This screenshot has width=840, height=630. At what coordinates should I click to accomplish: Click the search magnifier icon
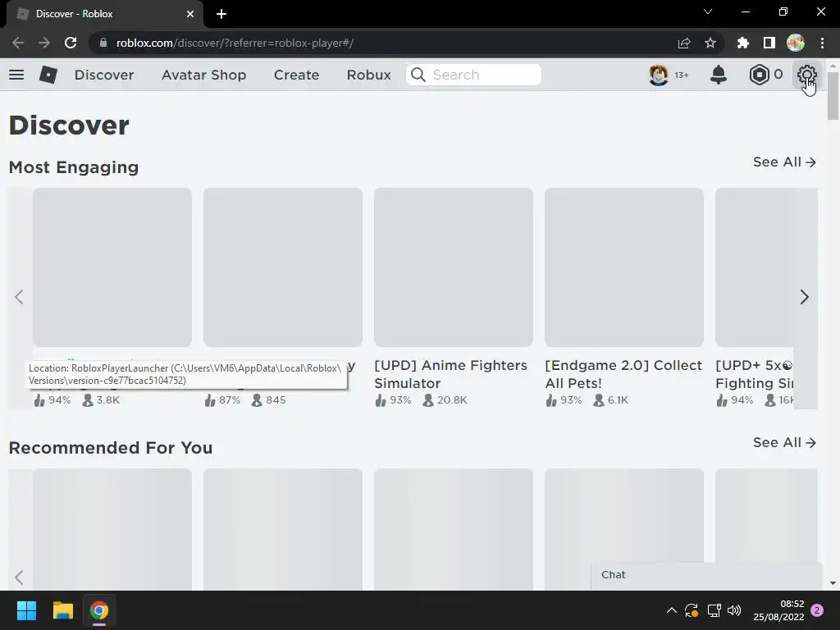coord(418,75)
